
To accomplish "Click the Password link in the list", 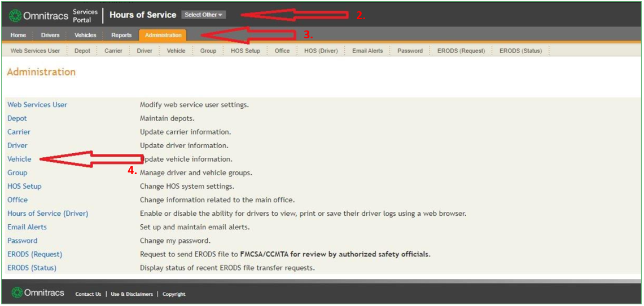I will 23,241.
